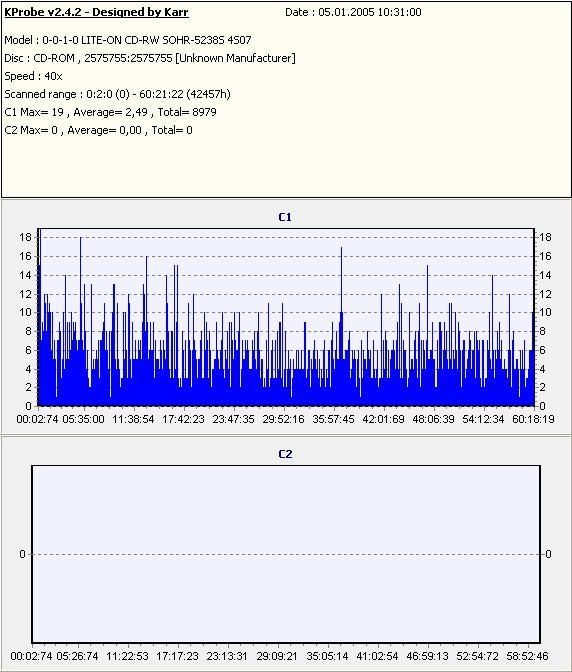Click the KProbe v2.4.2 title text
The width and height of the screenshot is (572, 672).
[x=96, y=12]
